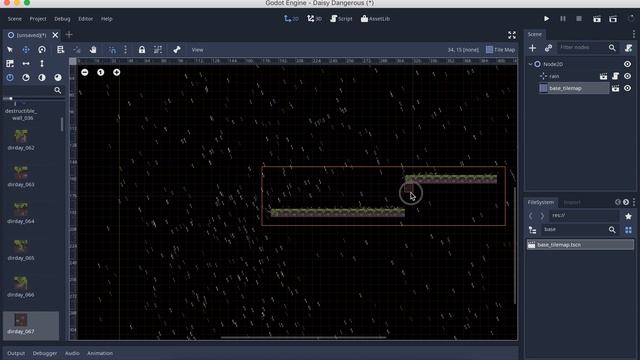Instance a scene with link icon

(548, 48)
